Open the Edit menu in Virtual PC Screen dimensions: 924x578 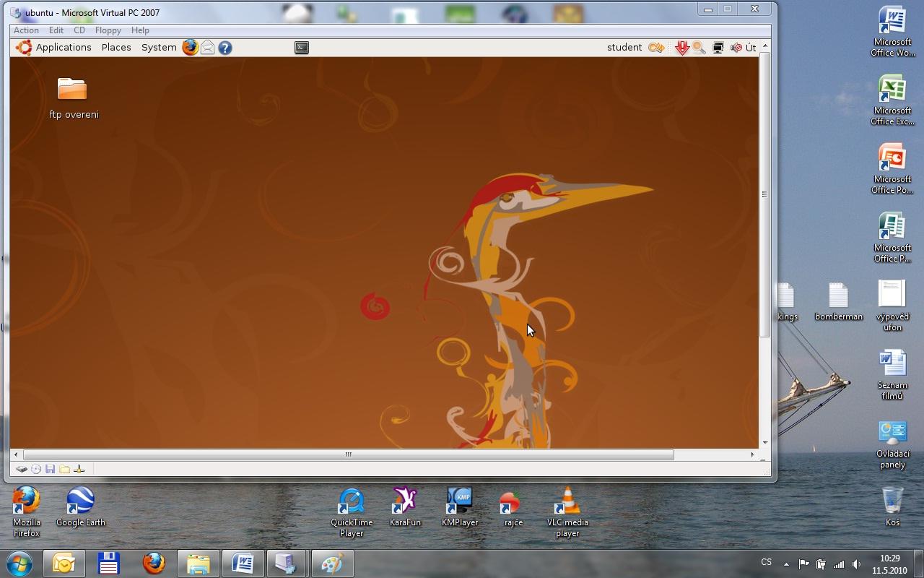(56, 30)
